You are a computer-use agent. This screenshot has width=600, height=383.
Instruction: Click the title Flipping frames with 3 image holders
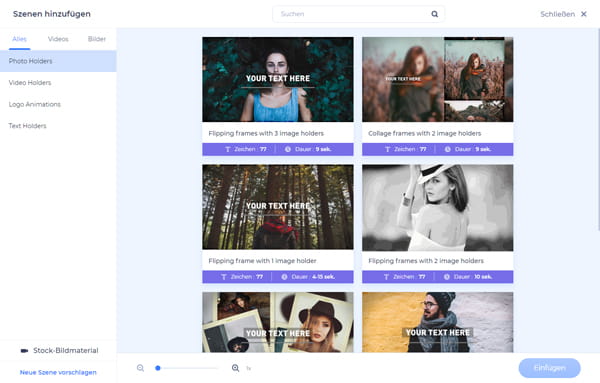266,134
